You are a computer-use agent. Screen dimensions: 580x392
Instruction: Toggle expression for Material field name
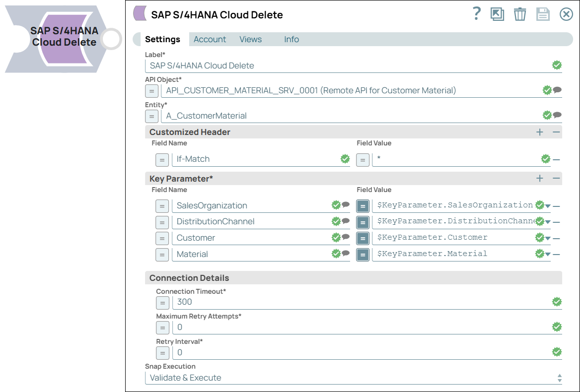(x=162, y=255)
